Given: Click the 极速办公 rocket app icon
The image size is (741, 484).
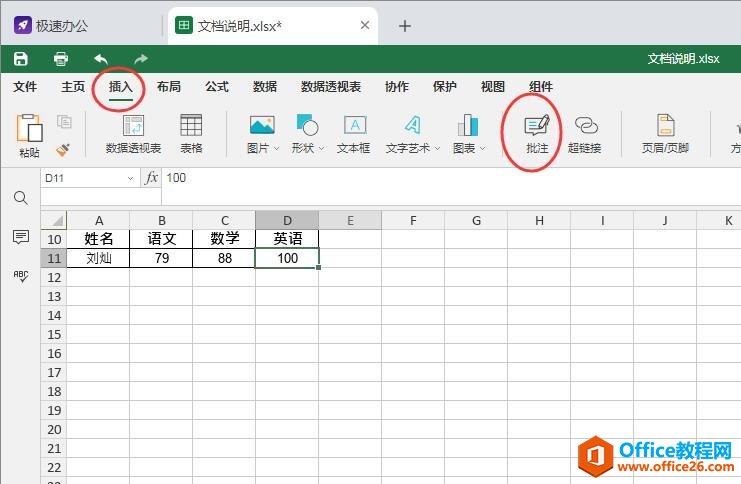Looking at the screenshot, I should coord(22,25).
